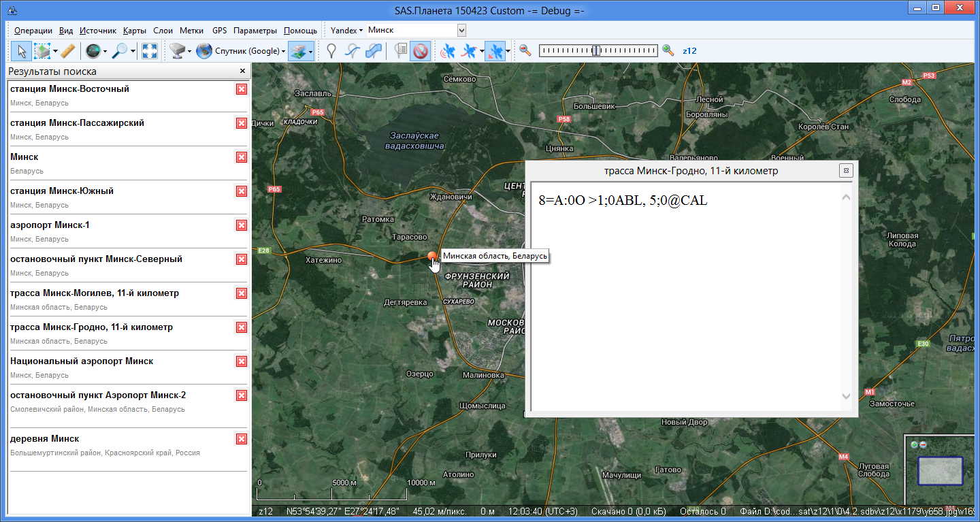Select the add placemark tool
The width and height of the screenshot is (980, 522).
coord(331,51)
